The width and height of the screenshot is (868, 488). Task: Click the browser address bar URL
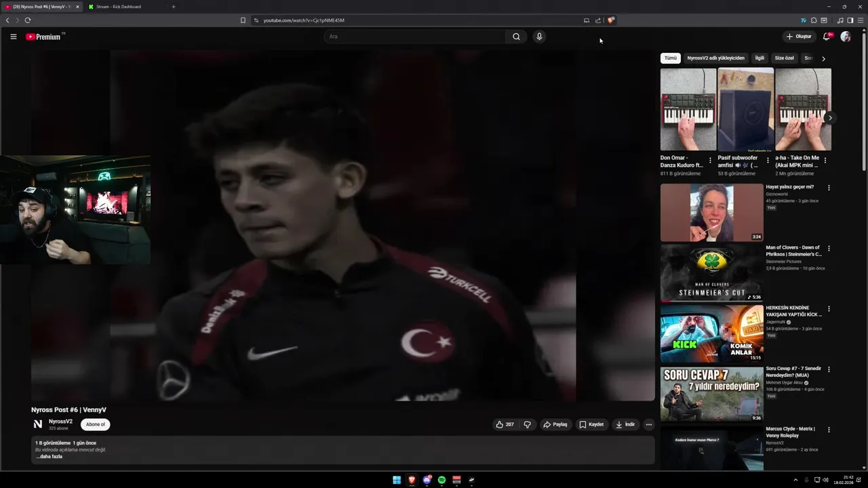point(304,20)
